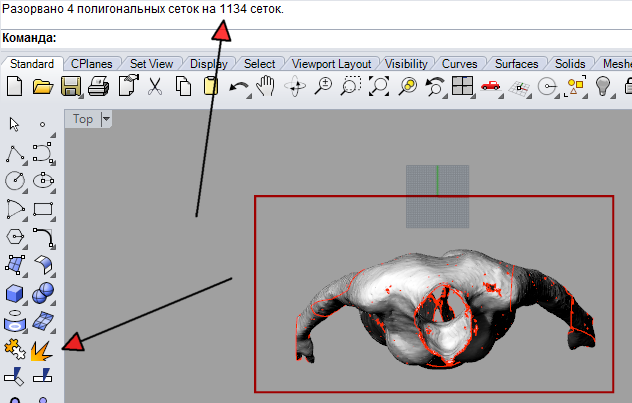Click the Join puzzle-piece icon

click(15, 349)
